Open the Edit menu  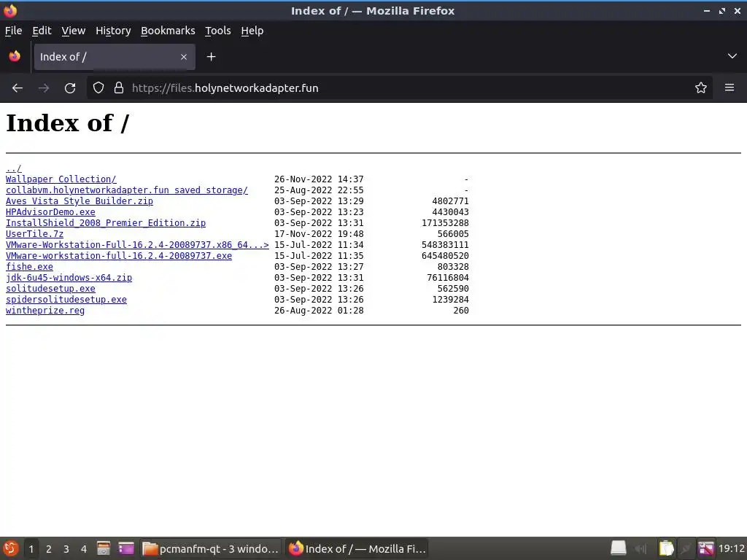tap(42, 31)
